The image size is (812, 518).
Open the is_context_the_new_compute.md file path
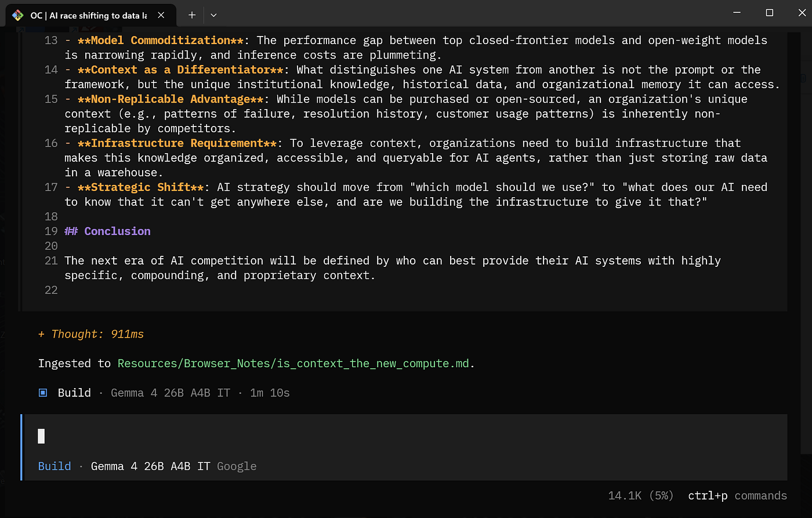tap(294, 364)
